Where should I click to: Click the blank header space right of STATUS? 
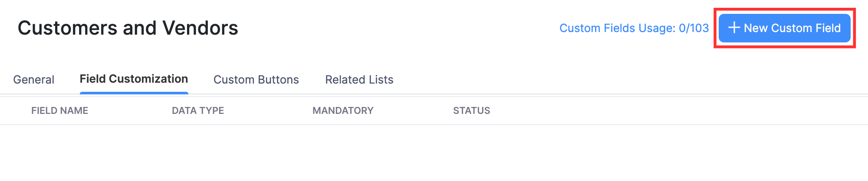click(x=673, y=111)
